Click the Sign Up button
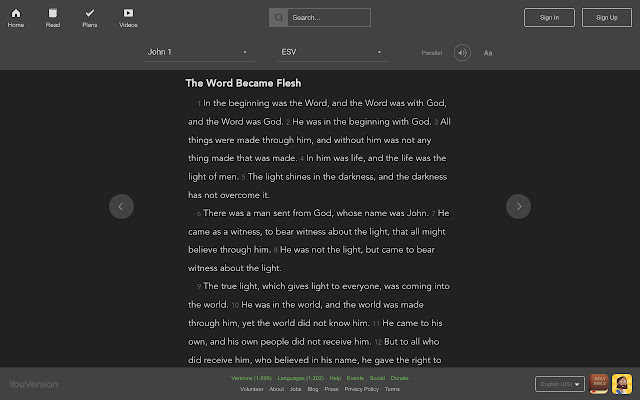 pyautogui.click(x=607, y=18)
